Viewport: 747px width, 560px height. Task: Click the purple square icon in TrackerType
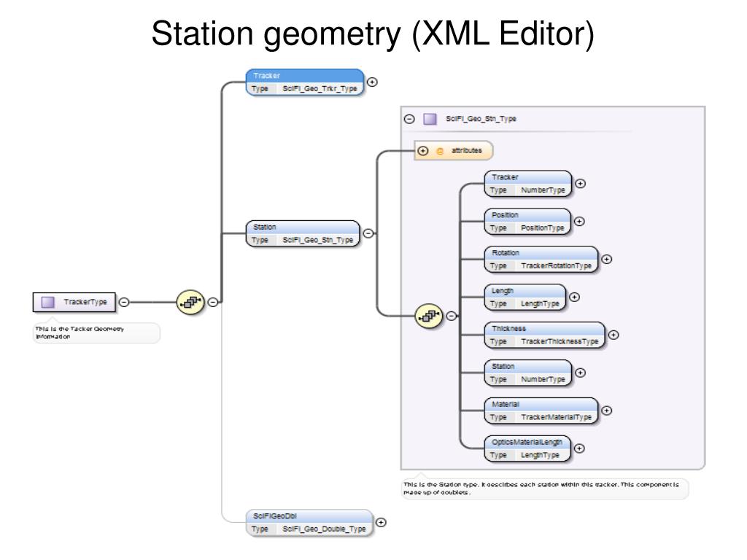(48, 301)
